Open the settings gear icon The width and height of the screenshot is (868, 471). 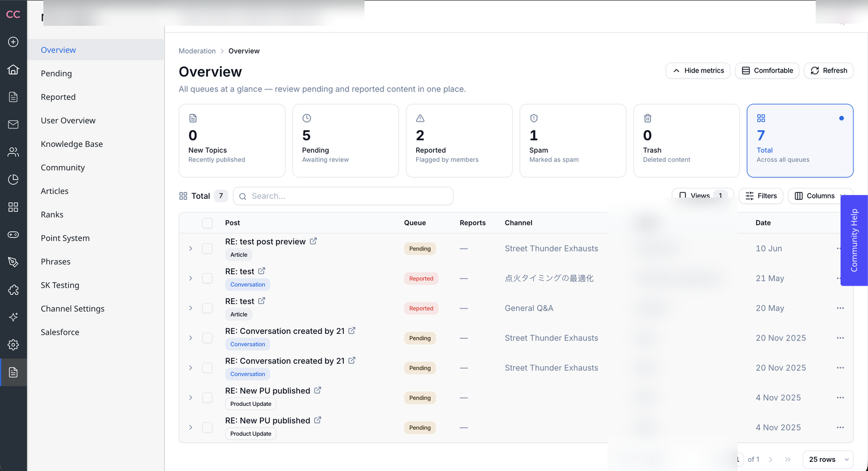(13, 345)
